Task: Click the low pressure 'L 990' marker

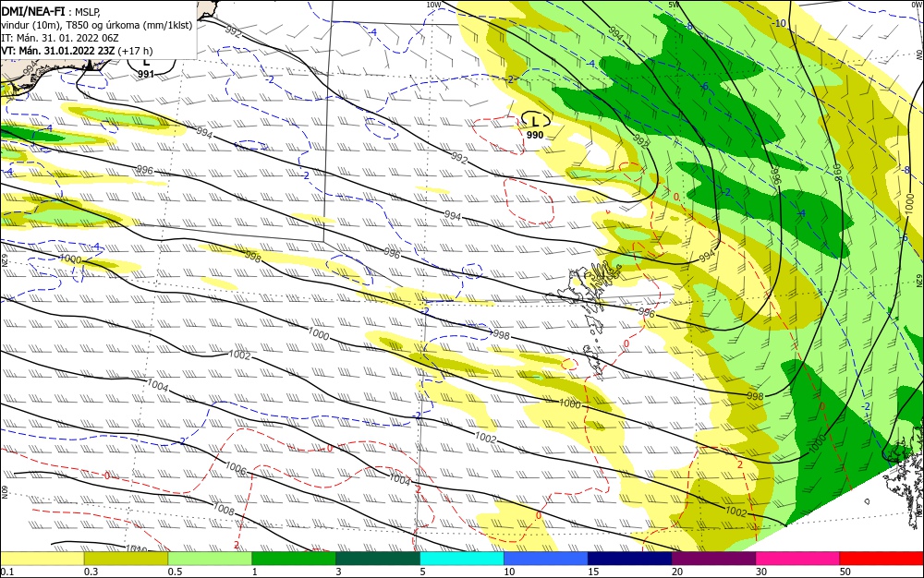Action: click(x=535, y=126)
